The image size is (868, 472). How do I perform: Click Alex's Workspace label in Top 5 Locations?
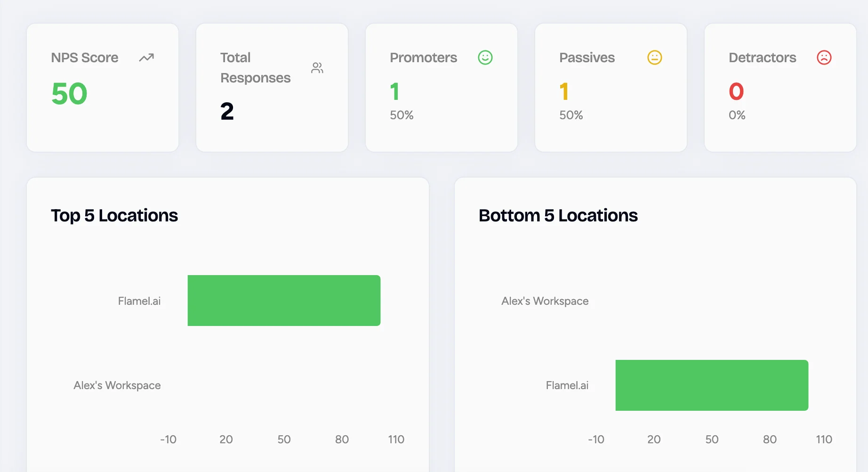(x=117, y=385)
